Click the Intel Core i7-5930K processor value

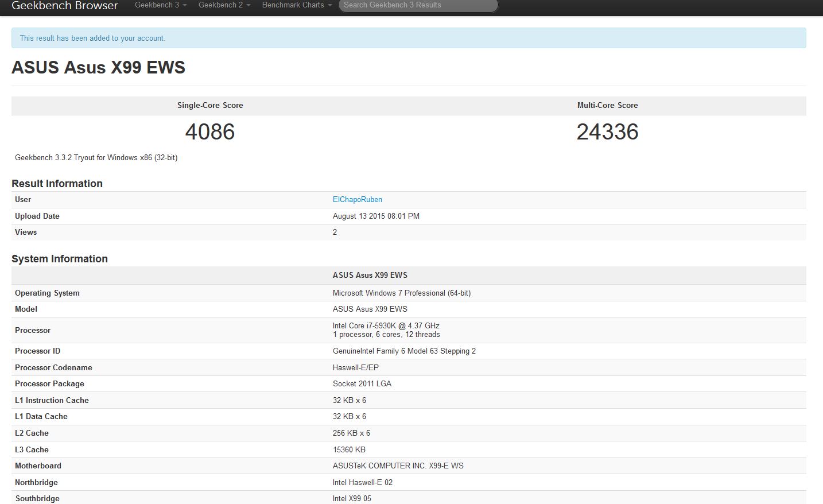386,325
